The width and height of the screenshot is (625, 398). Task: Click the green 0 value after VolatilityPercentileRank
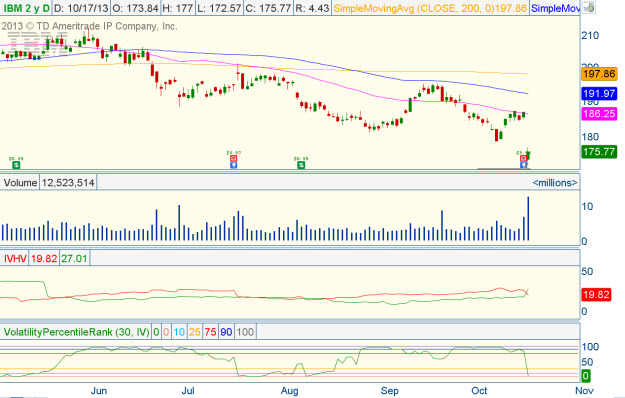tap(156, 332)
